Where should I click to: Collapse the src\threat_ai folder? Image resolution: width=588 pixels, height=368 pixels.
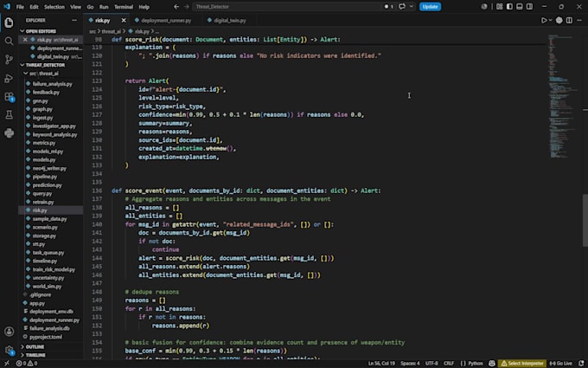point(43,74)
